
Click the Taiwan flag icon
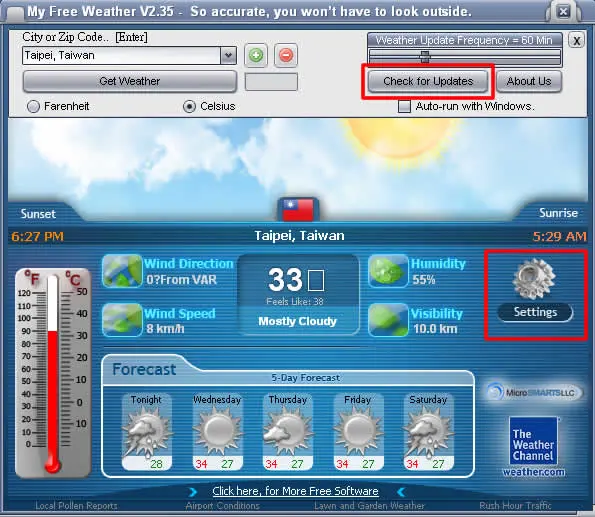click(x=298, y=209)
